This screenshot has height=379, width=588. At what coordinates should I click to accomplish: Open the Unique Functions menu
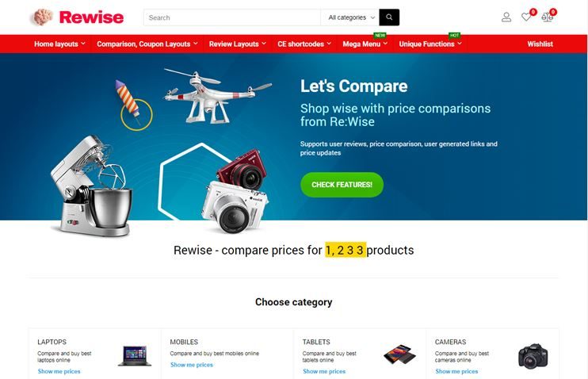(x=430, y=44)
